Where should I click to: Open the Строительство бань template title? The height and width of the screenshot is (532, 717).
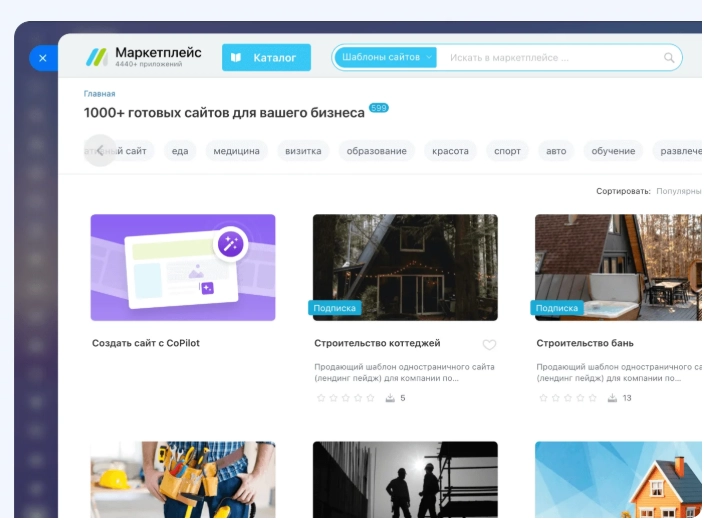coord(584,343)
